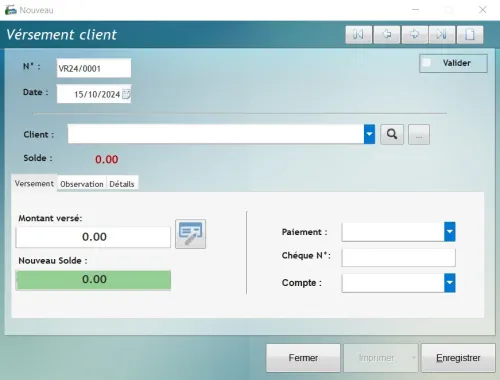Expand the Compte dropdown

(x=450, y=283)
